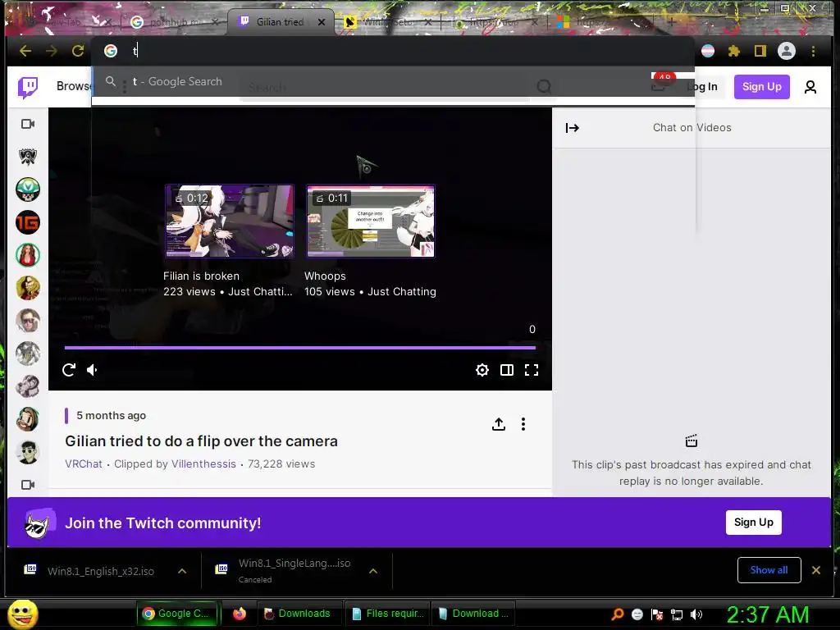Click the header Sign Up button
Screen dimensions: 840x630
coord(762,87)
